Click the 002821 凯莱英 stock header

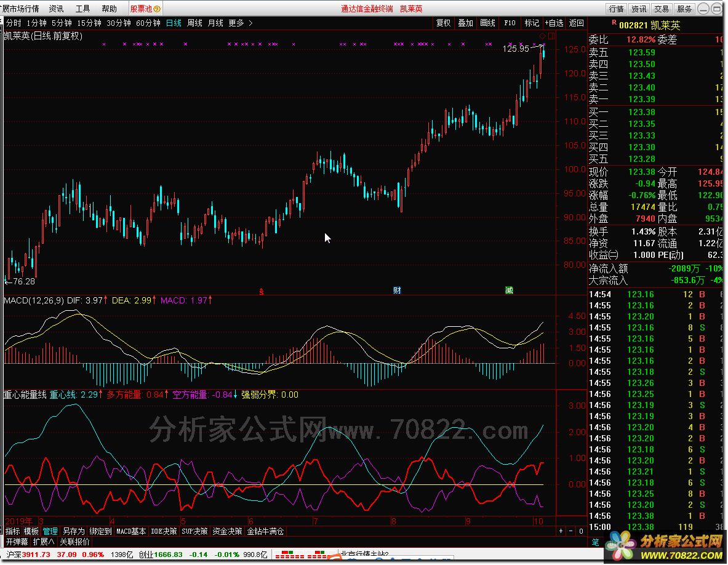(649, 25)
